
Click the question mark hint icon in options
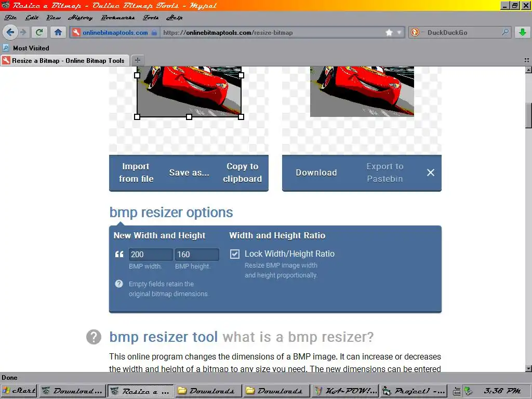[119, 284]
